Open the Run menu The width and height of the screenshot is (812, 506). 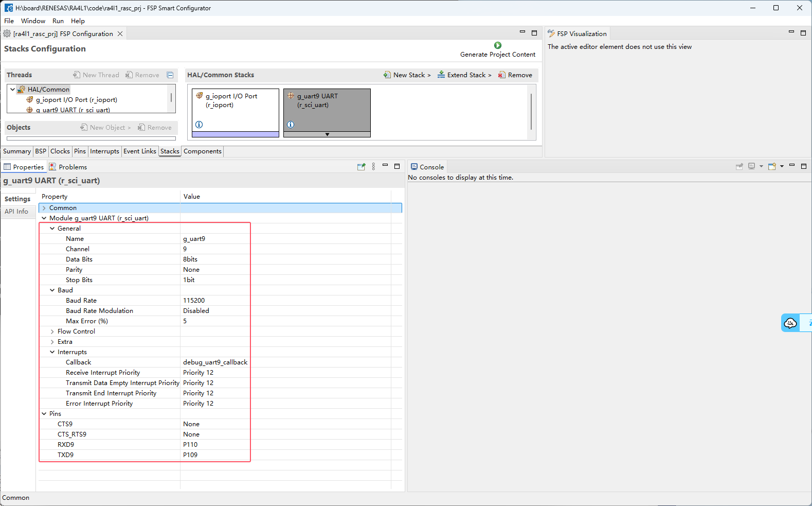pyautogui.click(x=58, y=21)
